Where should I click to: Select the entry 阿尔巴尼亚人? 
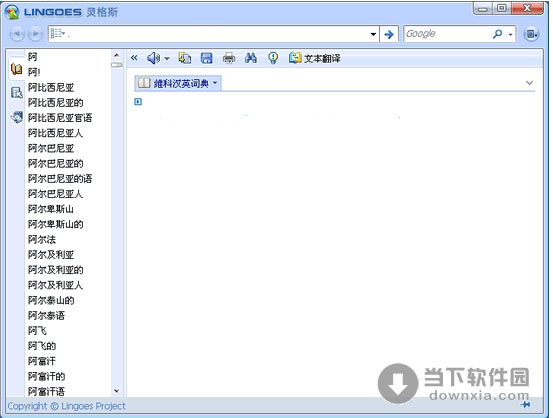click(55, 194)
